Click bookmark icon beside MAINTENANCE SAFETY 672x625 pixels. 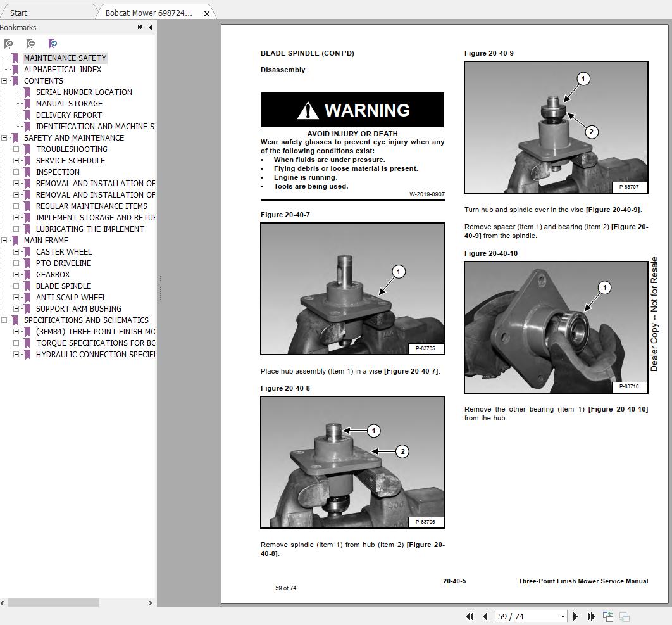pos(15,58)
